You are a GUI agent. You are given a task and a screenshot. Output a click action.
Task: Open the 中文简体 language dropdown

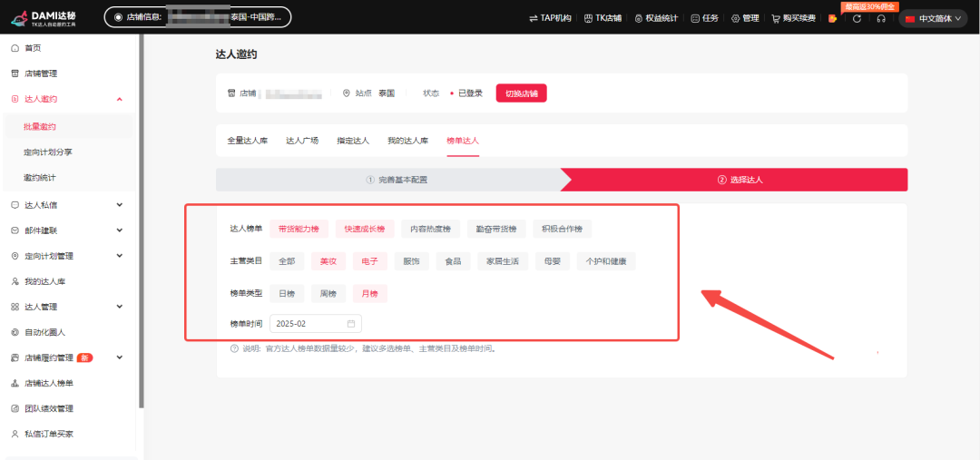(934, 19)
